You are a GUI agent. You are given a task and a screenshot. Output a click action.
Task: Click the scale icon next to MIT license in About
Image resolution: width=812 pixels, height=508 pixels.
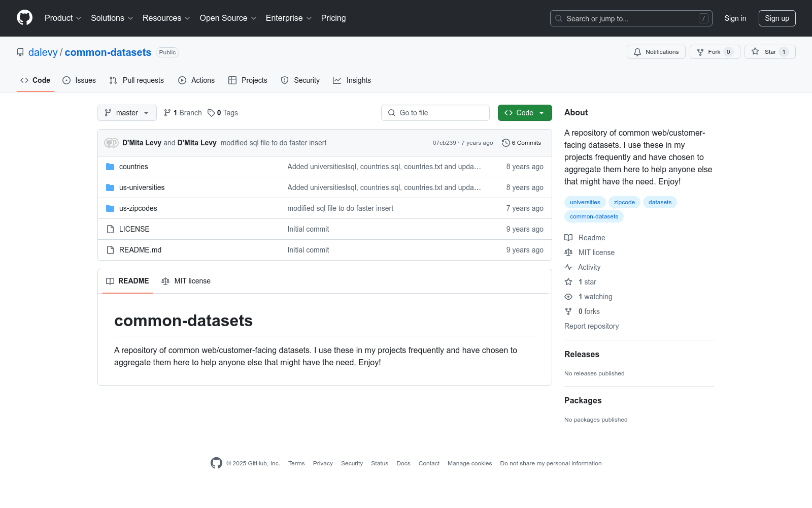coord(568,252)
